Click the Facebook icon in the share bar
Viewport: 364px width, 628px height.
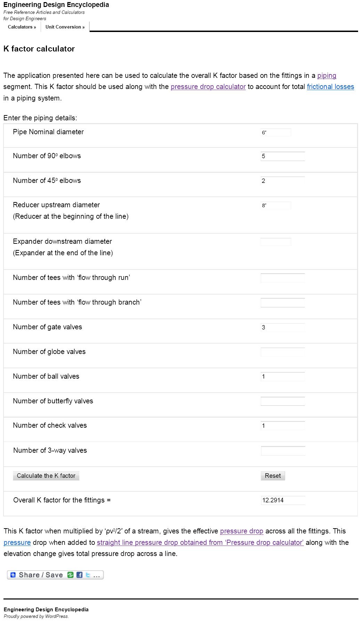(79, 575)
